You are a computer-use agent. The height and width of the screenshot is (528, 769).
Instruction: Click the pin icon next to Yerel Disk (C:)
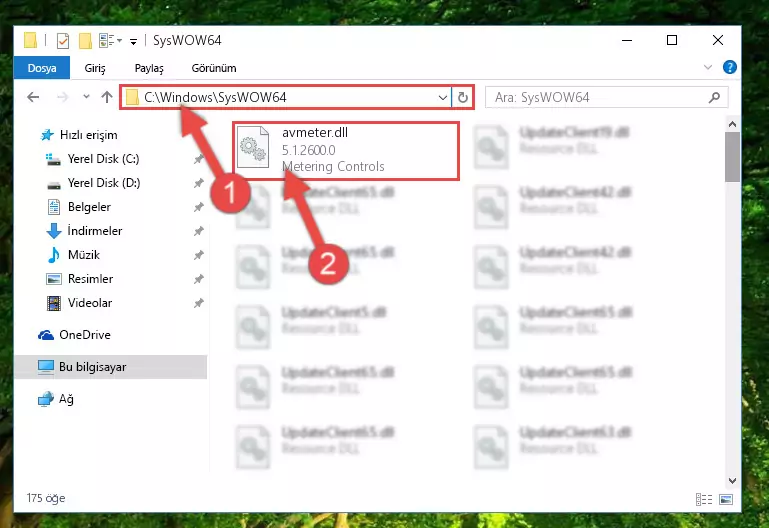click(x=198, y=159)
